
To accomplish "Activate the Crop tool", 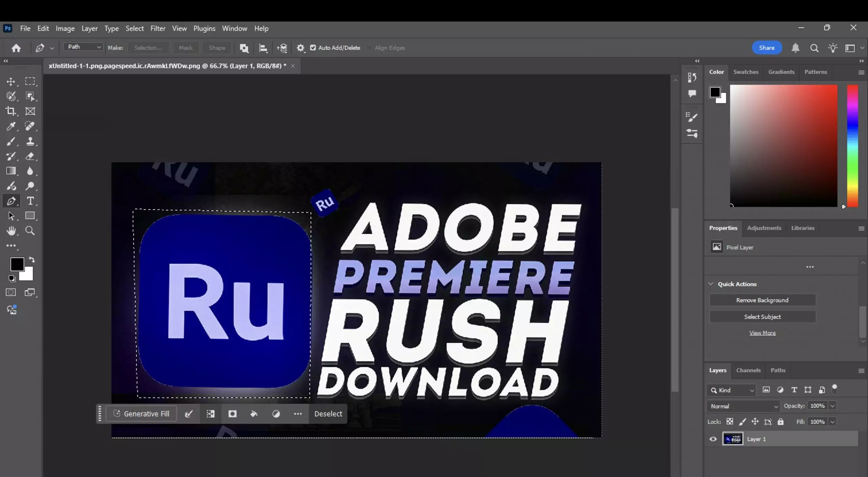I will pyautogui.click(x=11, y=111).
